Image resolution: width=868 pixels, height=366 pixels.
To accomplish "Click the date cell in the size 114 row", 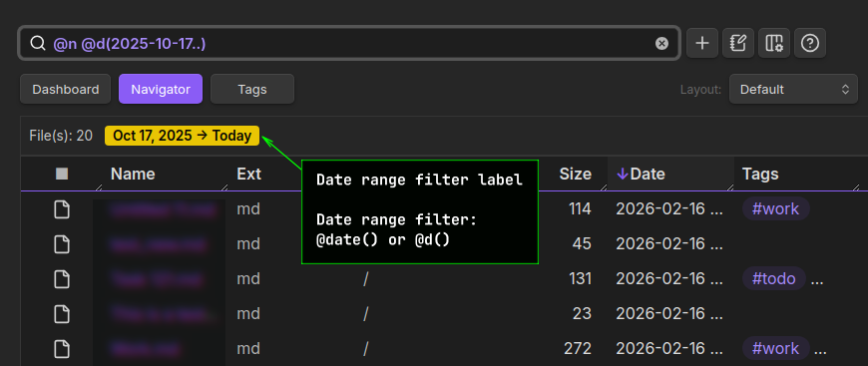I will [x=669, y=209].
